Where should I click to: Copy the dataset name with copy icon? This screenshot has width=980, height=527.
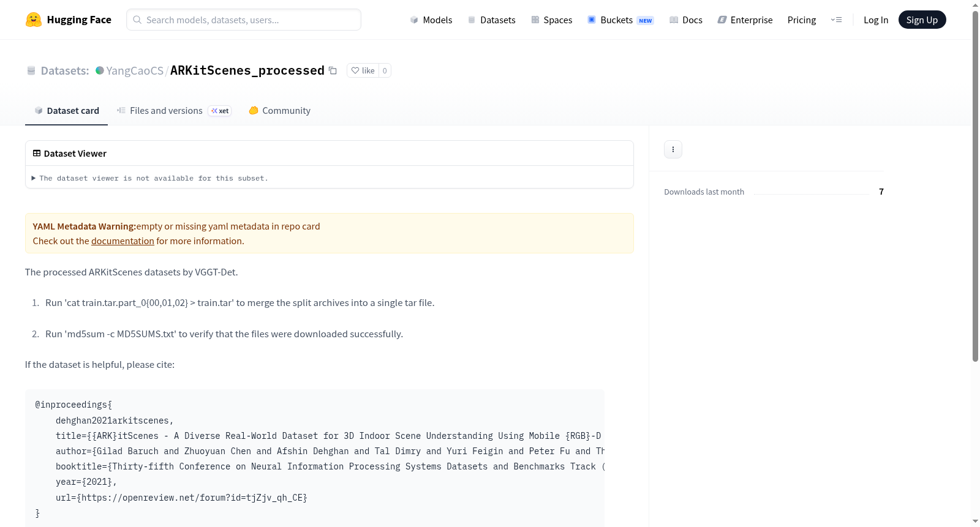(x=333, y=70)
